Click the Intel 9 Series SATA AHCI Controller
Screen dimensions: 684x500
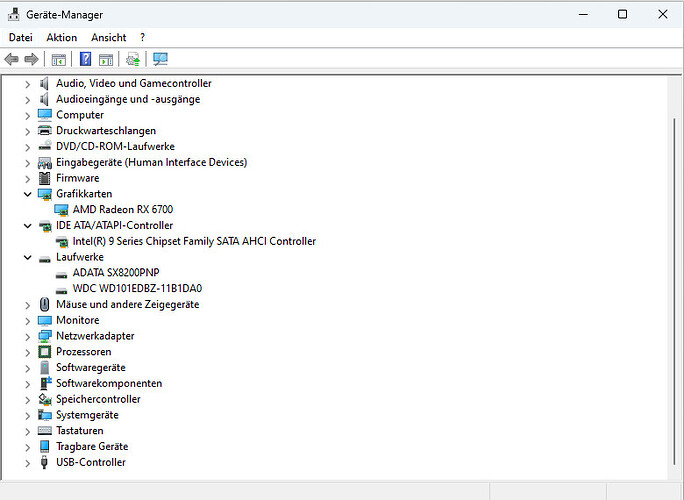(x=194, y=241)
